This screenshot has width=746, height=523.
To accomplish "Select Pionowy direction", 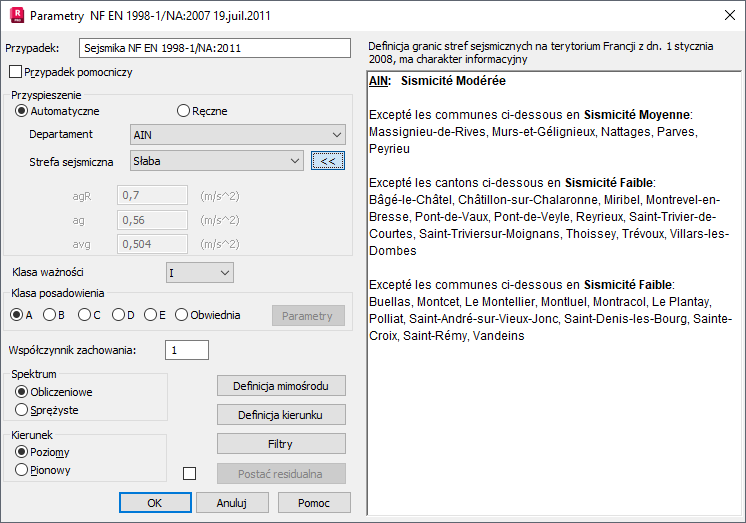I will click(x=21, y=470).
